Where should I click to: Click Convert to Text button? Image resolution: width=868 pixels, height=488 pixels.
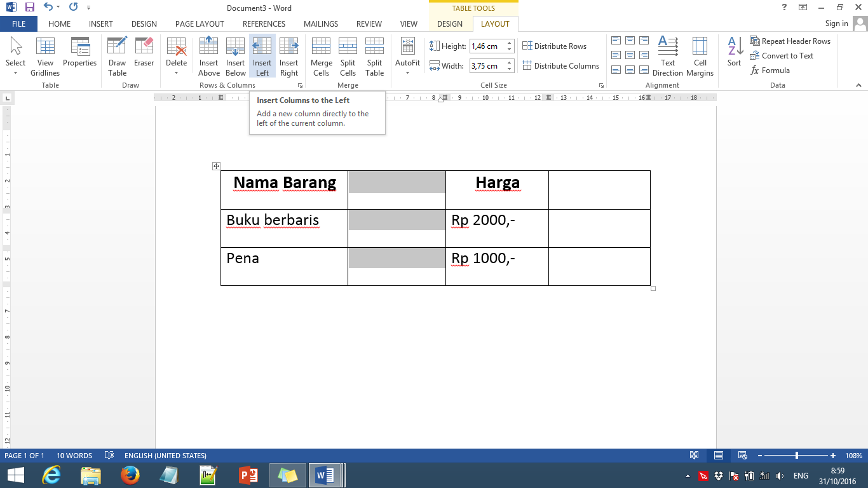pos(782,55)
